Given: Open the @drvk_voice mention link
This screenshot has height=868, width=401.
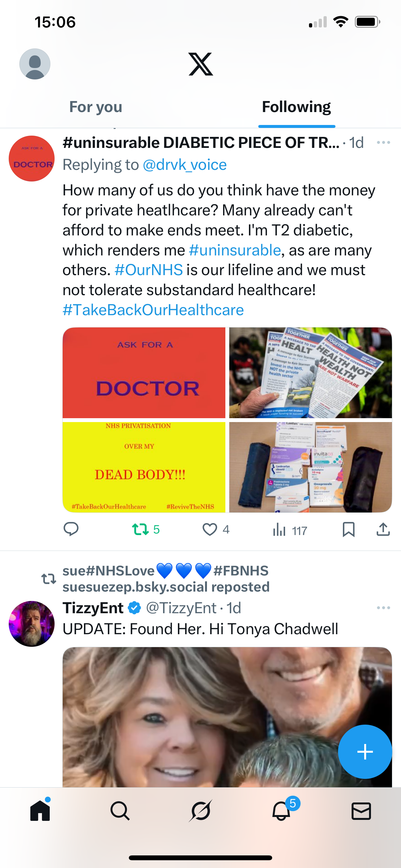Looking at the screenshot, I should pos(185,165).
